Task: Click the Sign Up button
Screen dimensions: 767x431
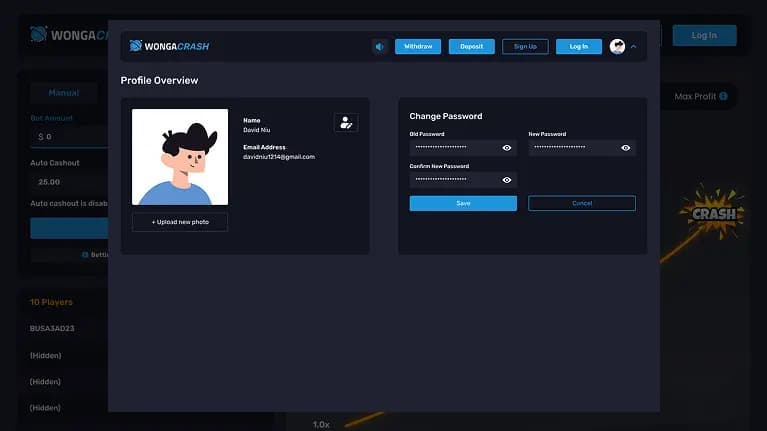Action: (525, 46)
